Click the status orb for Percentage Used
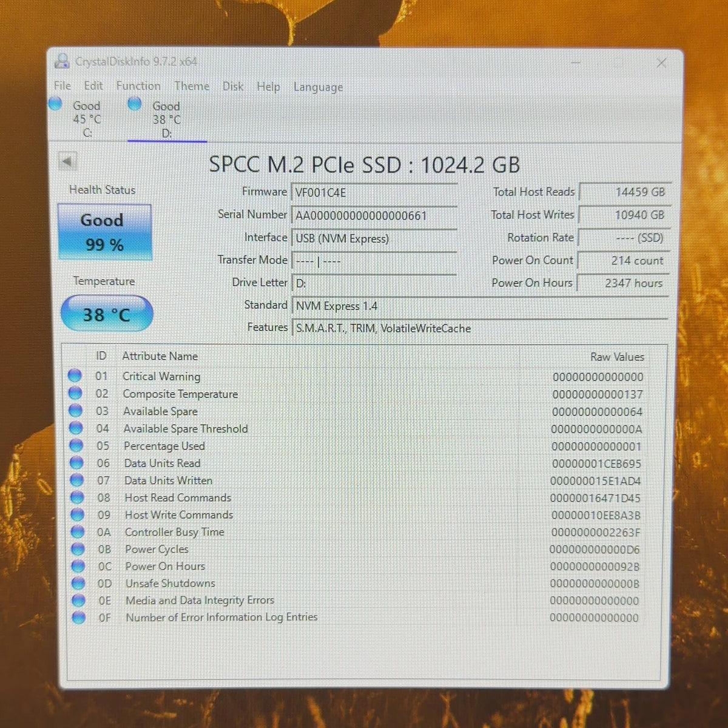728x728 pixels. click(x=76, y=445)
